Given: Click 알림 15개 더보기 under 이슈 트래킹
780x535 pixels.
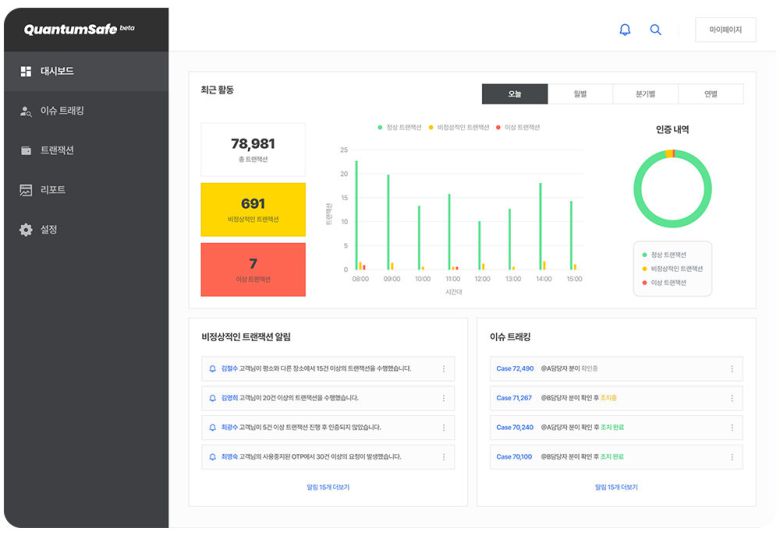Looking at the screenshot, I should pos(616,487).
